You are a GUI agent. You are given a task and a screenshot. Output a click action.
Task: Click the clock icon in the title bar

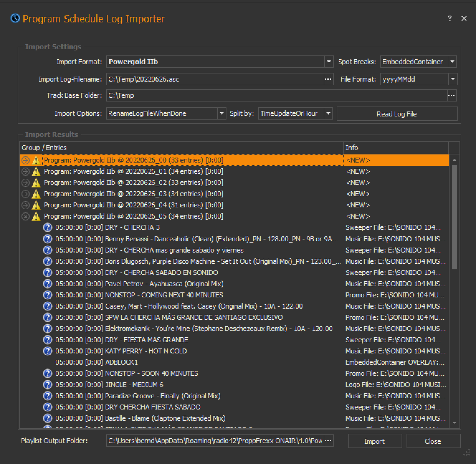tap(15, 18)
